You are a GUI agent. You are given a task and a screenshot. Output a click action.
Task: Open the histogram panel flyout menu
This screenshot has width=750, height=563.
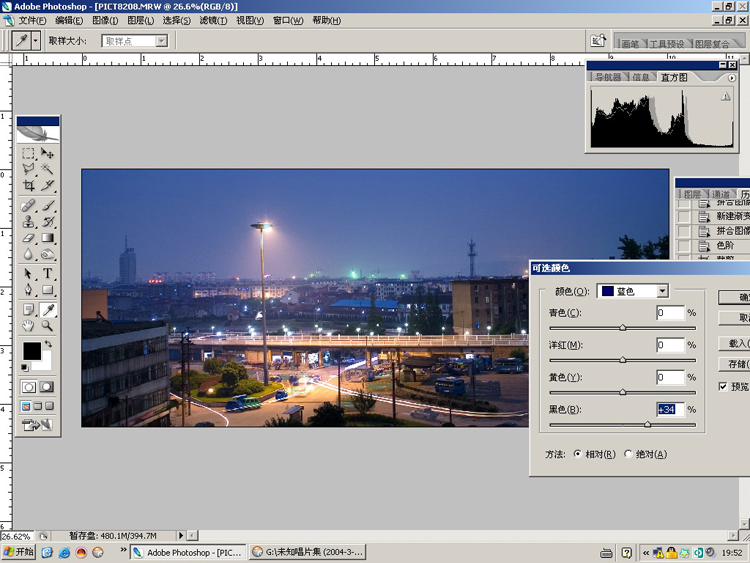[x=732, y=78]
